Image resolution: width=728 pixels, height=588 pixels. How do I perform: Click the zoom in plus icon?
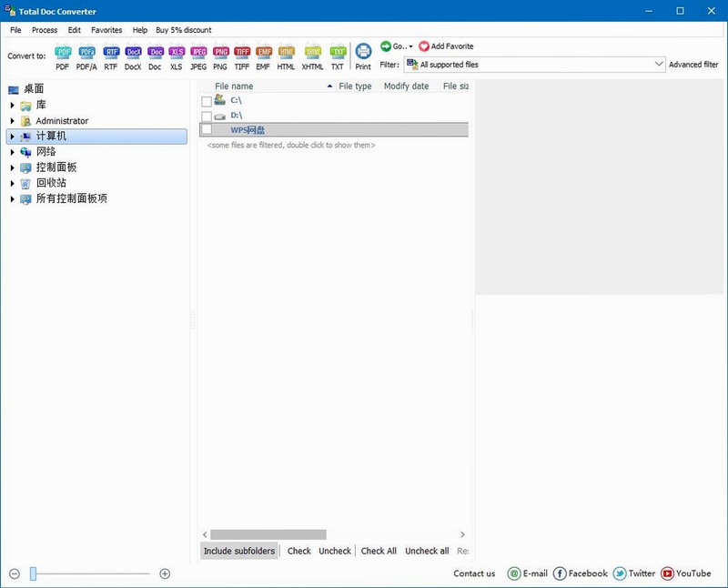[x=165, y=574]
